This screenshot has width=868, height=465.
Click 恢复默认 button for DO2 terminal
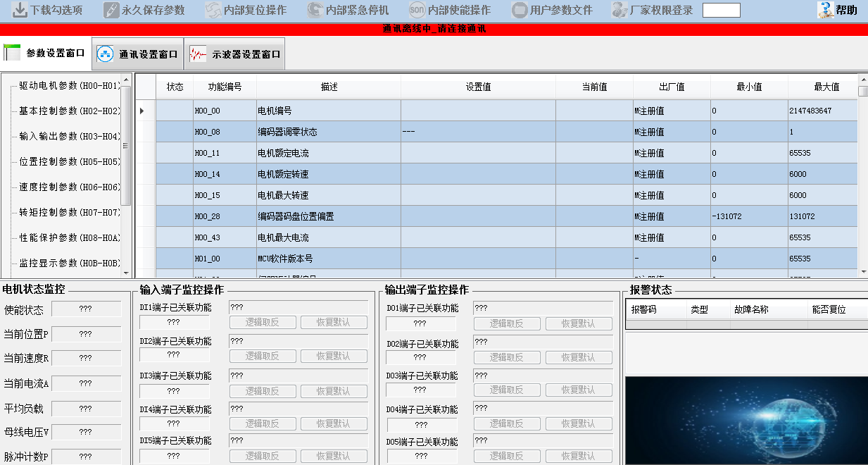coord(579,357)
